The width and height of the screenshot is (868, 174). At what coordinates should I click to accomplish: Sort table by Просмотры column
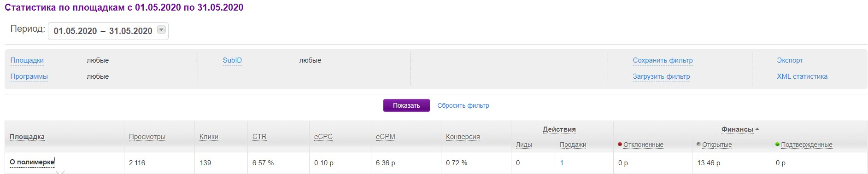(147, 137)
